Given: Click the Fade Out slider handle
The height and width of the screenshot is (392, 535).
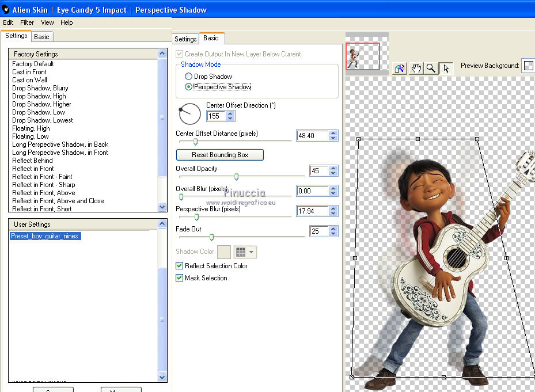Looking at the screenshot, I should click(211, 237).
